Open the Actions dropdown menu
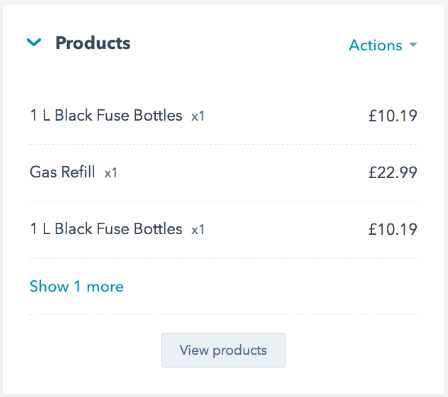Screen dimensions: 448x397 383,45
